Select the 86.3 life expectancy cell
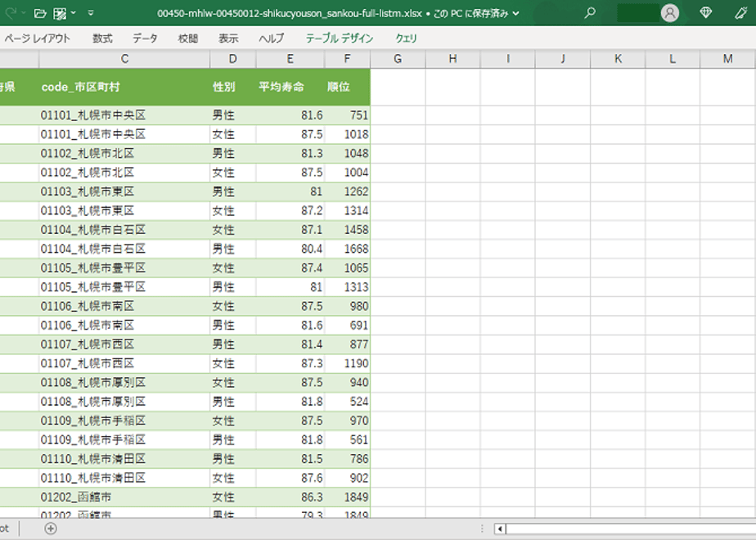Viewport: 756px width, 540px height. (x=290, y=497)
